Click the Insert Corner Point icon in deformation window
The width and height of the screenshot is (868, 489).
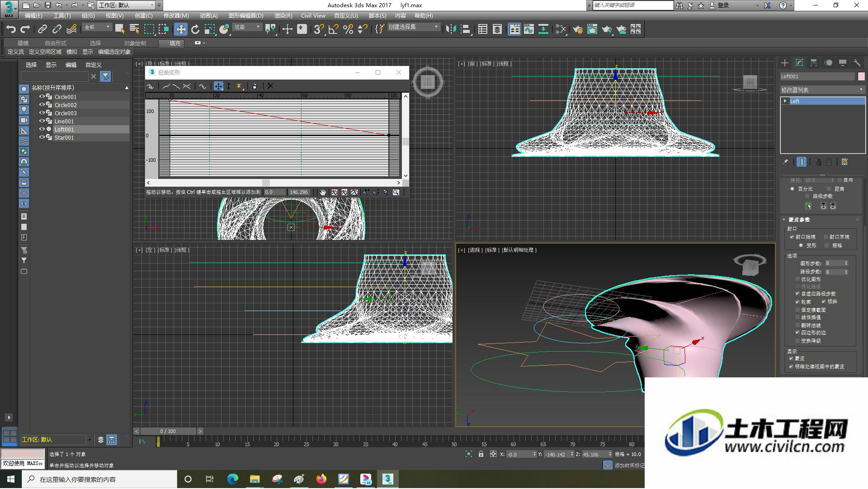click(239, 86)
